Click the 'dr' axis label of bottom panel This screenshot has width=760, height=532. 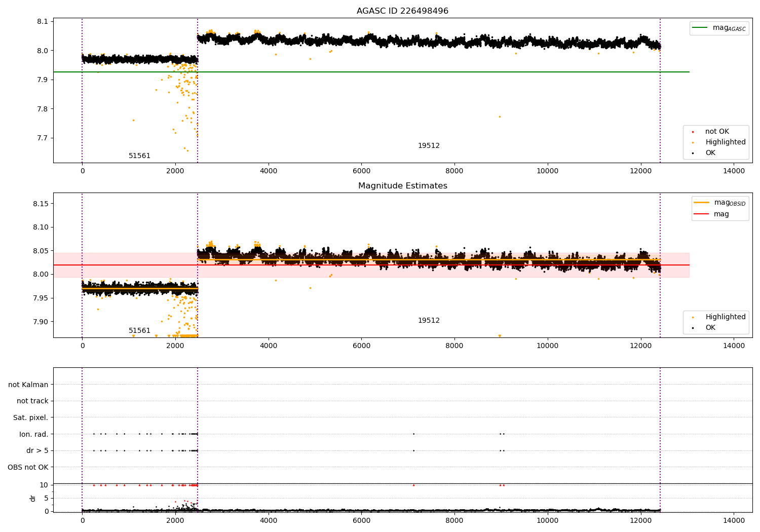click(x=33, y=498)
